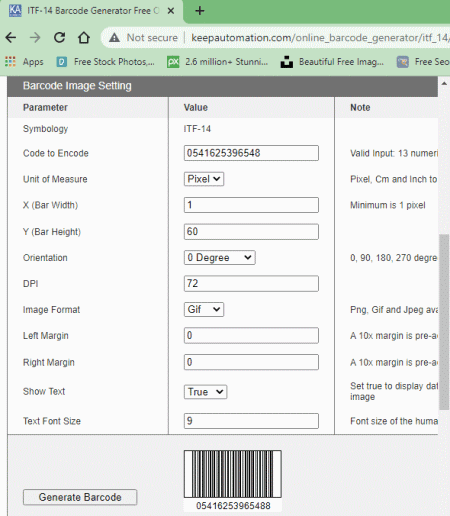Click the Barcode Image Setting header
The image size is (450, 516).
[223, 86]
